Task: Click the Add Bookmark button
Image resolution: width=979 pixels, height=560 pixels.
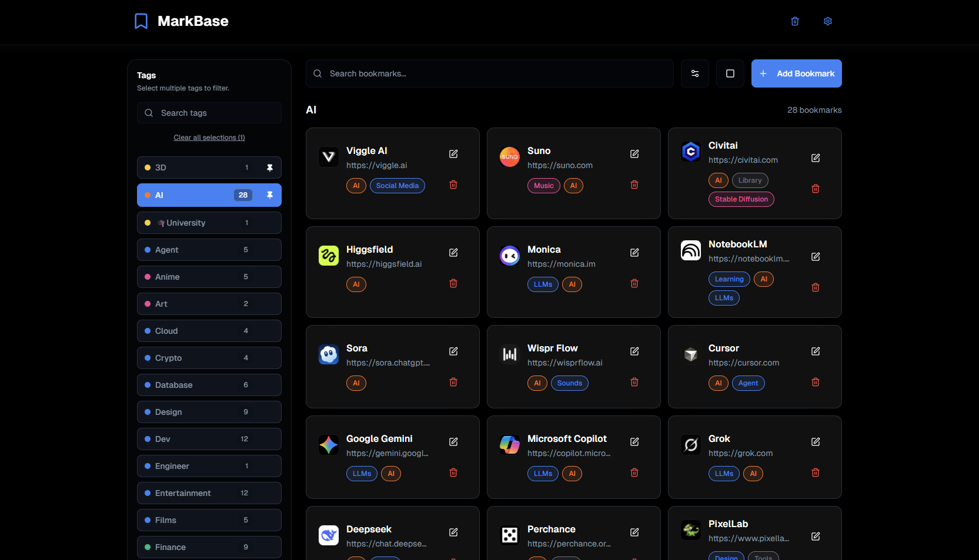Action: point(796,73)
